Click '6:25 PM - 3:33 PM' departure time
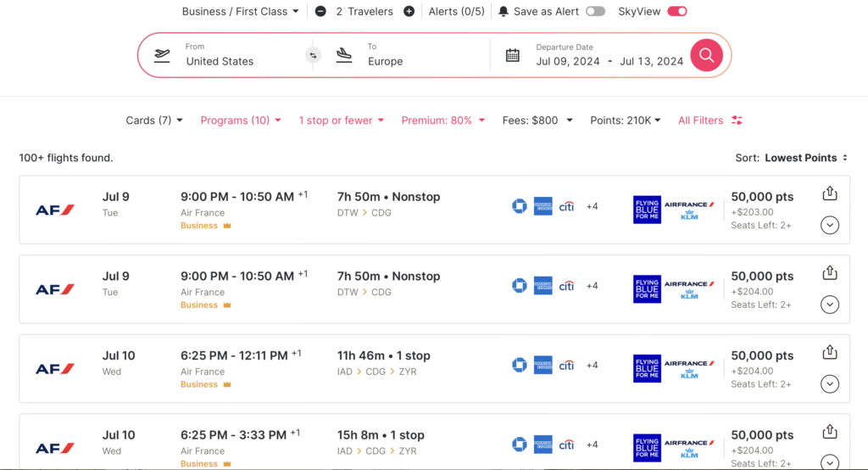Screen dimensions: 868x470 click(x=234, y=435)
